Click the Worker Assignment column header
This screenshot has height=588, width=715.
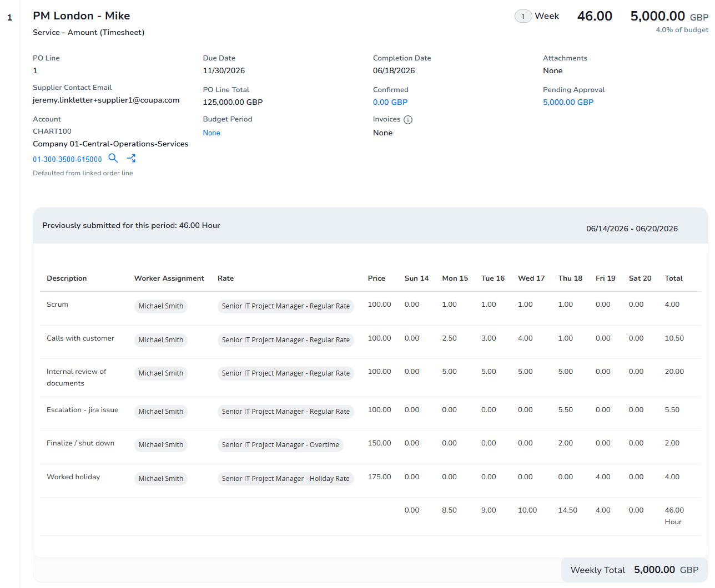tap(169, 278)
